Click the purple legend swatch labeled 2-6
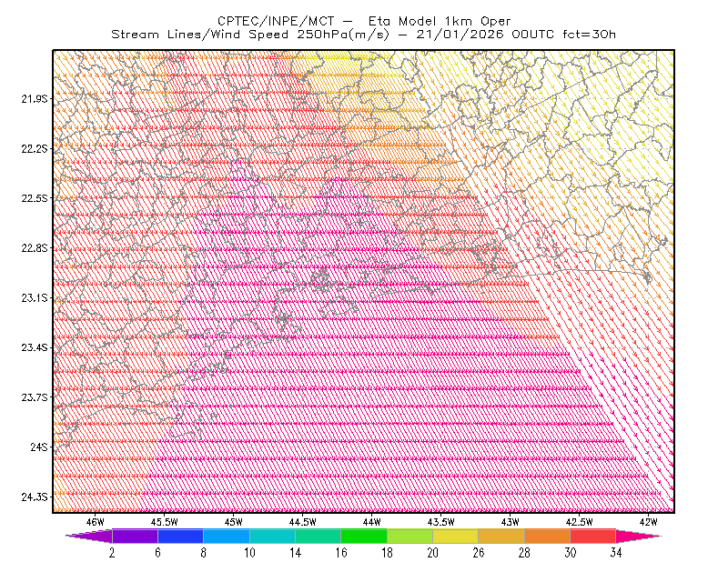 click(x=135, y=536)
